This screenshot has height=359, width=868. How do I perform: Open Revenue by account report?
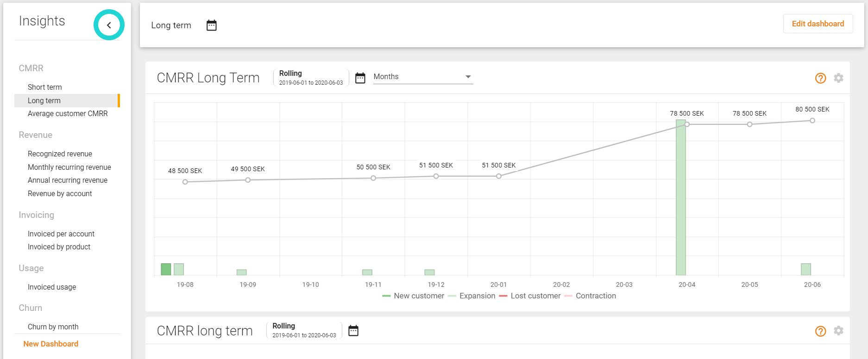60,193
